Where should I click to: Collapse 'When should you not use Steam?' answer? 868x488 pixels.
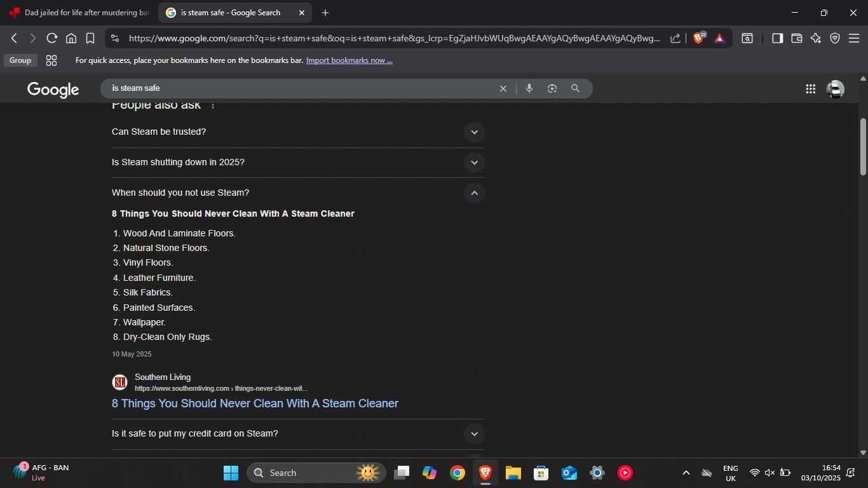(474, 193)
